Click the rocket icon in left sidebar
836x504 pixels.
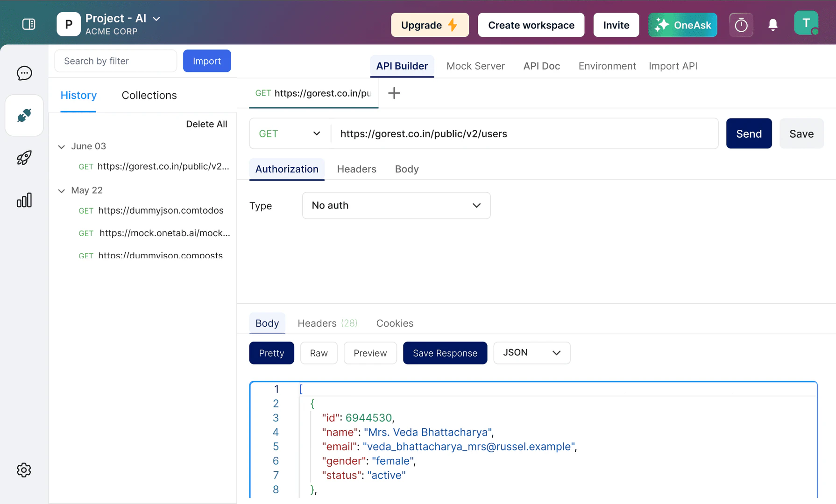(24, 158)
